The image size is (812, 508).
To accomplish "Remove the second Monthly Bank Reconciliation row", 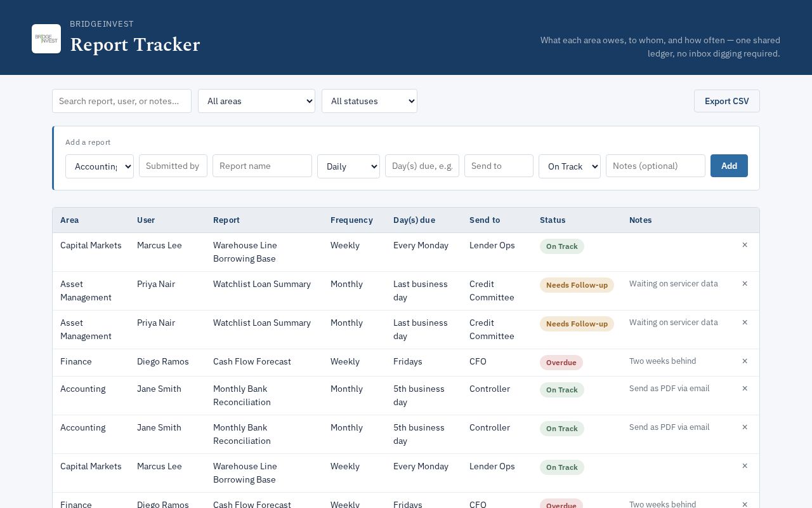I will click(745, 427).
